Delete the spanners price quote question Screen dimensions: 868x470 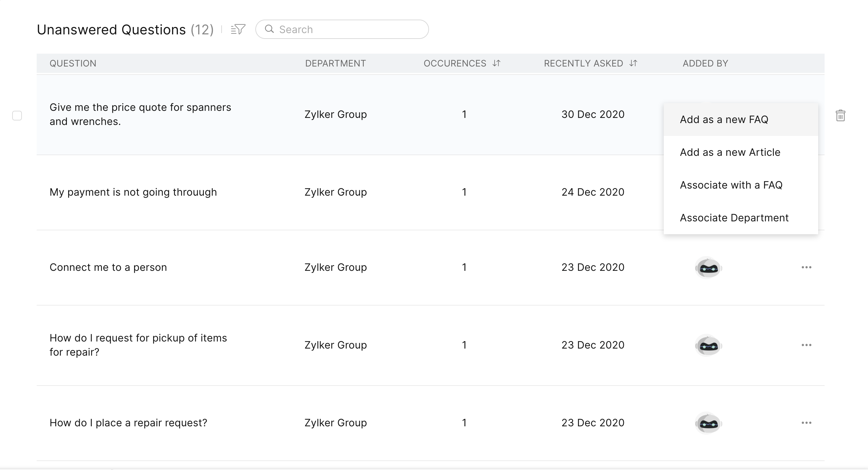point(840,115)
